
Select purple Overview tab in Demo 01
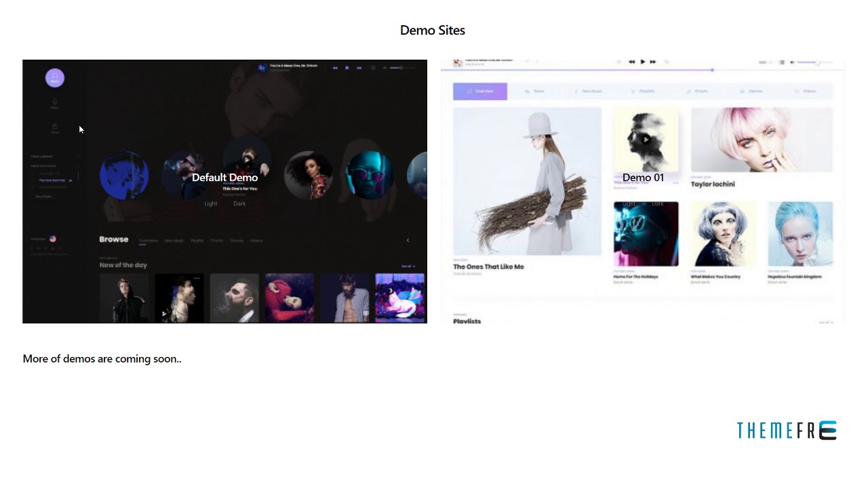click(x=480, y=91)
